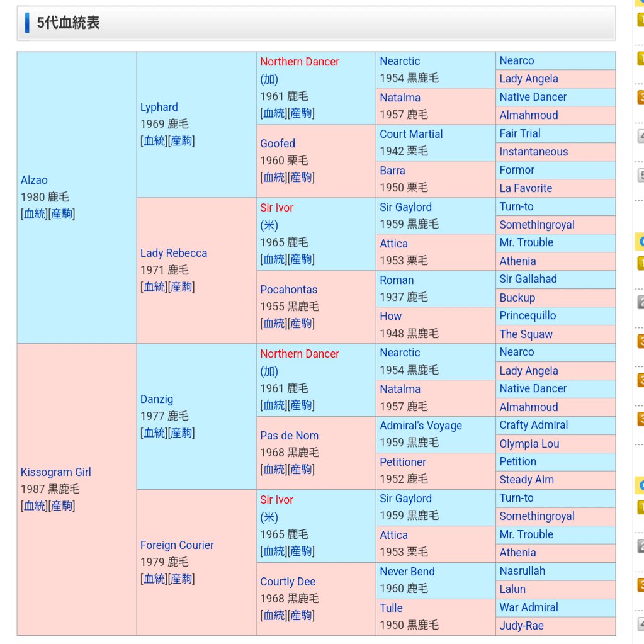The image size is (644, 644).
Task: Open 血統 link under Lady Rebecca
Action: (x=154, y=286)
